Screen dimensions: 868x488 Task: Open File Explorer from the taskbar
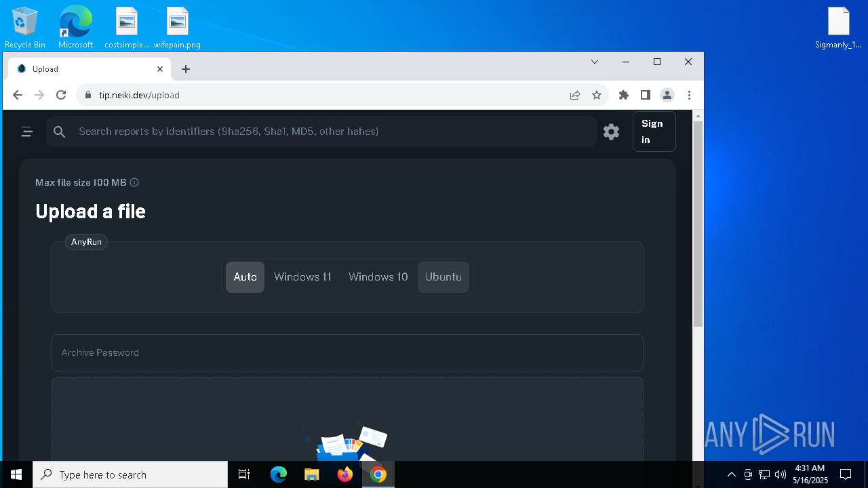311,474
